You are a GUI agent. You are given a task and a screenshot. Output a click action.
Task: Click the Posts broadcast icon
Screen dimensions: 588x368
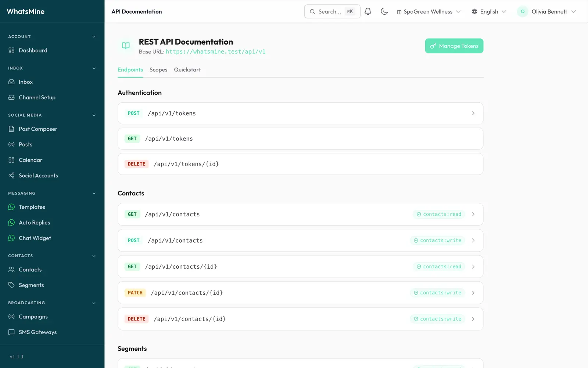coord(11,145)
